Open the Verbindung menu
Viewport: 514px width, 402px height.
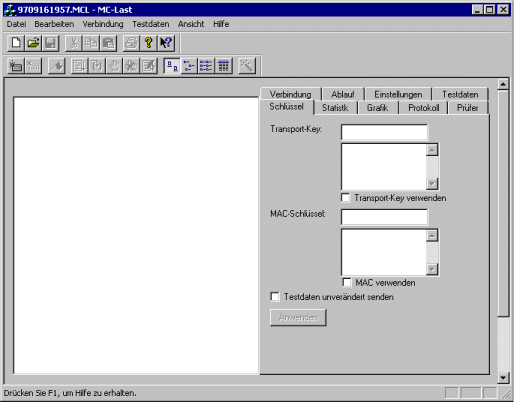tap(103, 24)
